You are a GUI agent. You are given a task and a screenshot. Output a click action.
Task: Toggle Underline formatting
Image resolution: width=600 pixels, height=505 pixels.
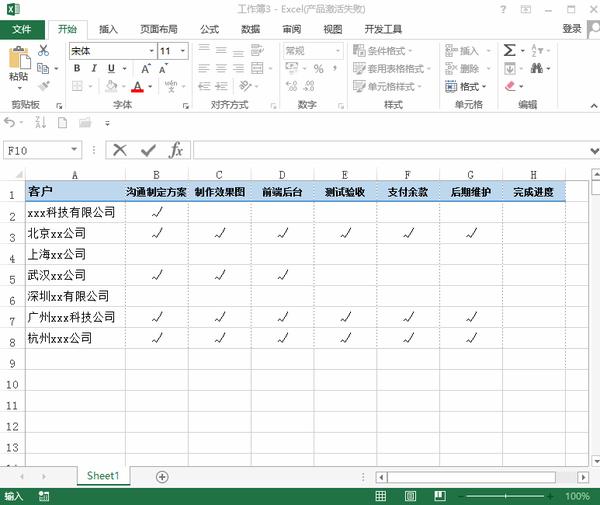click(x=111, y=68)
